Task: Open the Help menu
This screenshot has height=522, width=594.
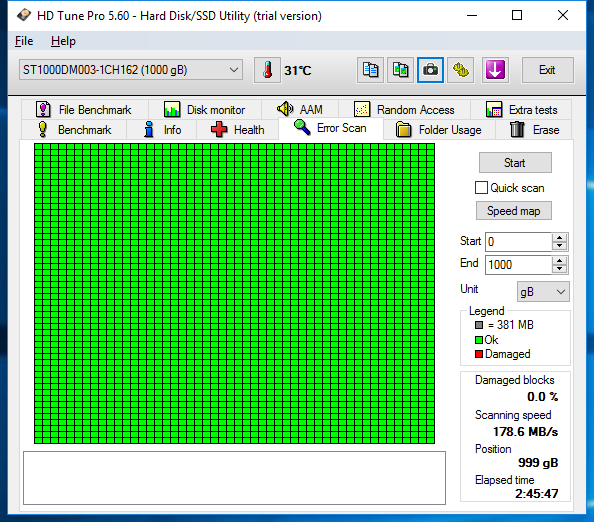Action: pos(63,41)
